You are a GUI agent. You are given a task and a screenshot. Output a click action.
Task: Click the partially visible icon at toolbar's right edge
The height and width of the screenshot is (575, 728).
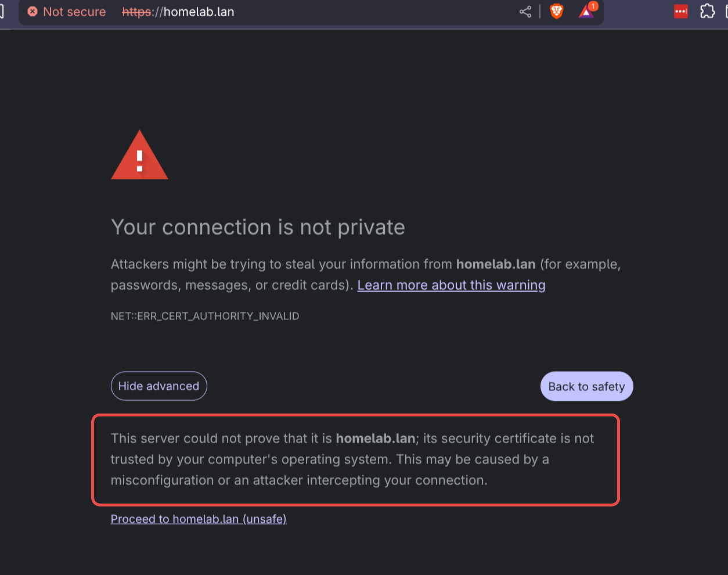point(725,11)
